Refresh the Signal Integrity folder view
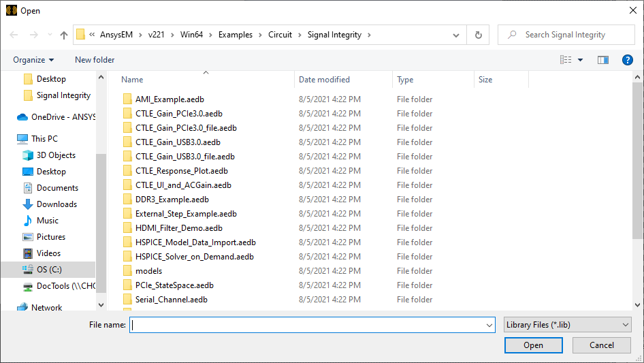This screenshot has height=363, width=644. point(478,35)
